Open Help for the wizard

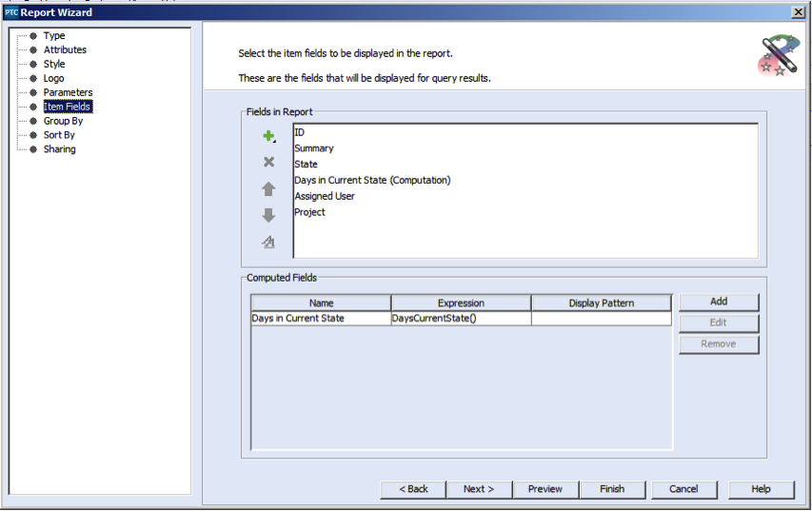[x=762, y=489]
